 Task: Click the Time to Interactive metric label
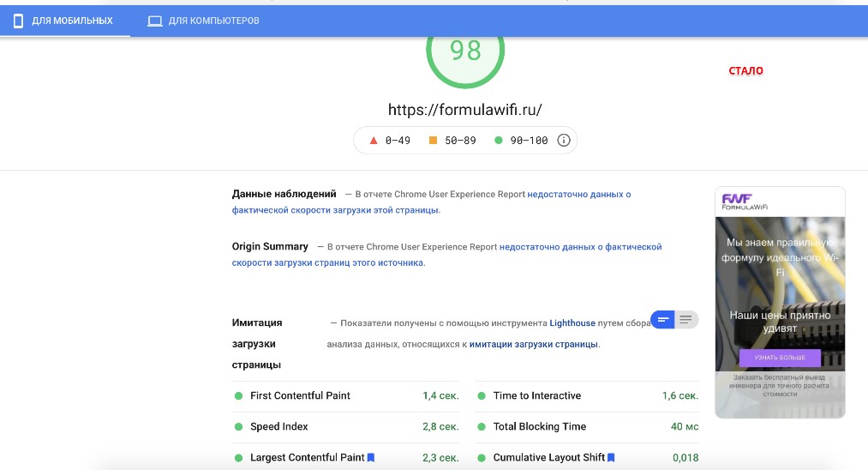pos(537,395)
